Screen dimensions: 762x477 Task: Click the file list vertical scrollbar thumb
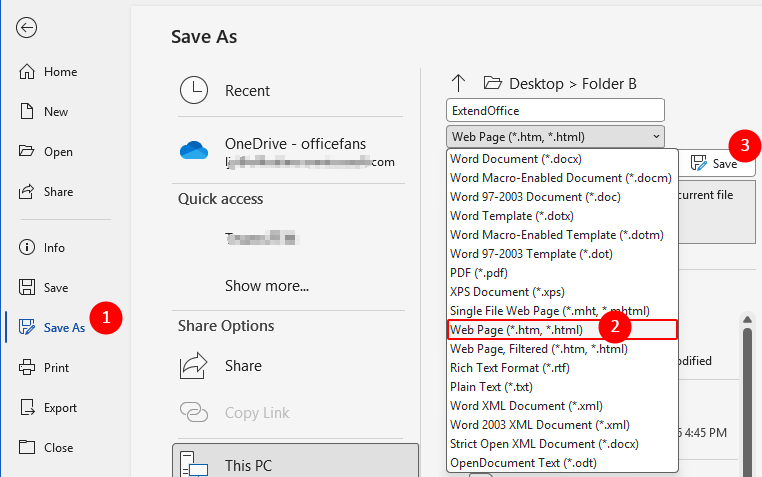click(747, 402)
